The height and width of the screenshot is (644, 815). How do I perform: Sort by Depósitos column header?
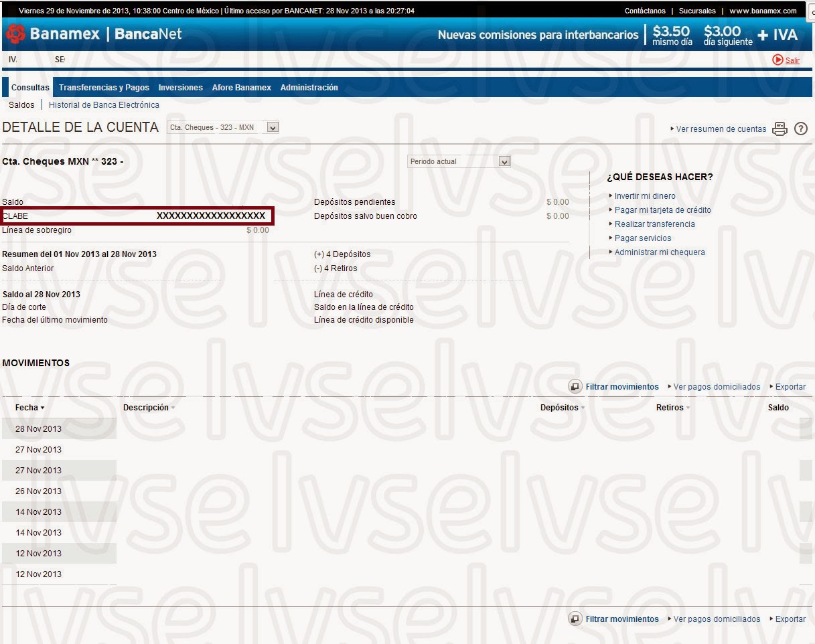point(563,407)
